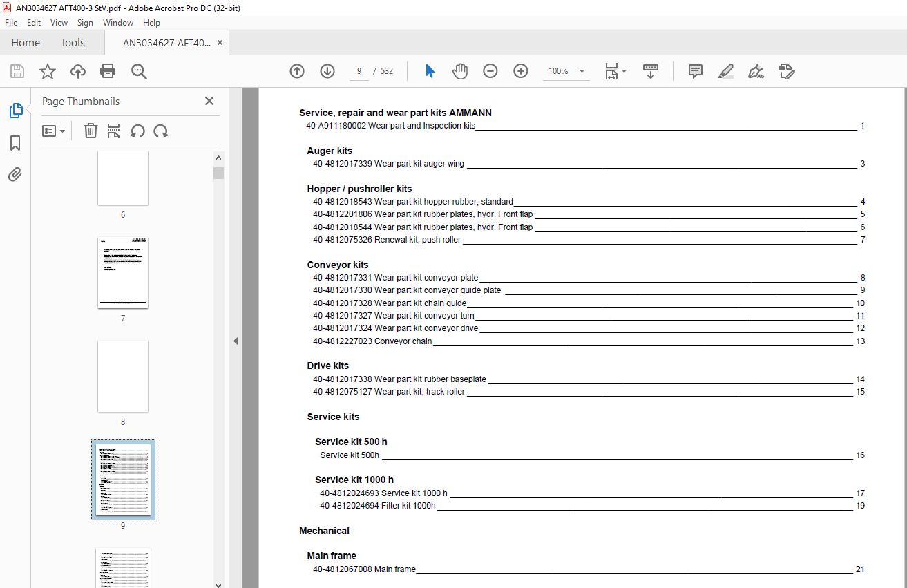Open fit page options icon
Viewport: 907px width, 588px height.
tap(615, 71)
